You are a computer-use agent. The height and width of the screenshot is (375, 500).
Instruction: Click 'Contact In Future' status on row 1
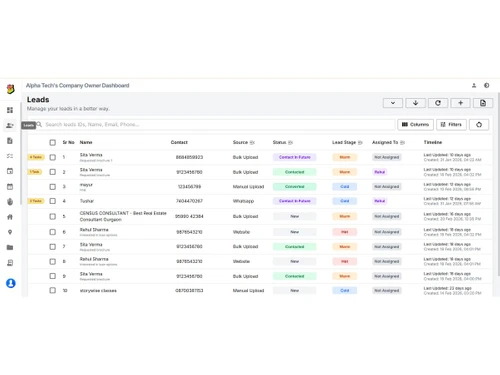point(294,157)
